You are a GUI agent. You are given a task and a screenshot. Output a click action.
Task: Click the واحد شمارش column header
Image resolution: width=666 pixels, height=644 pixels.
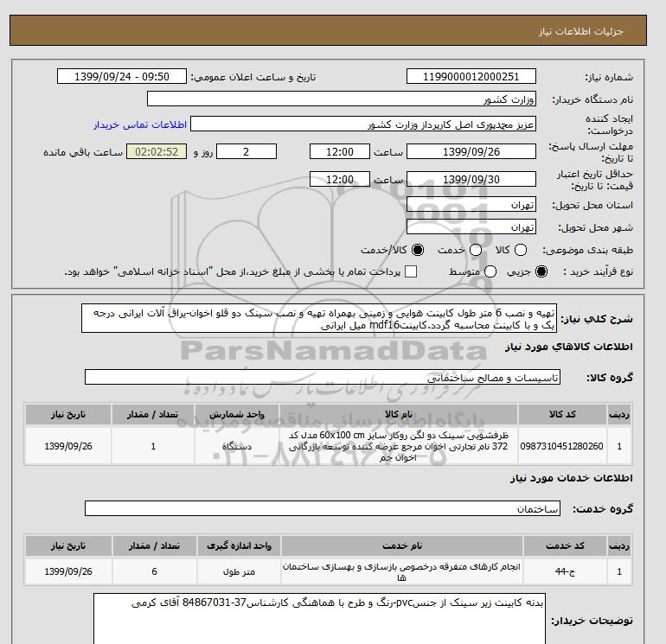pyautogui.click(x=237, y=414)
